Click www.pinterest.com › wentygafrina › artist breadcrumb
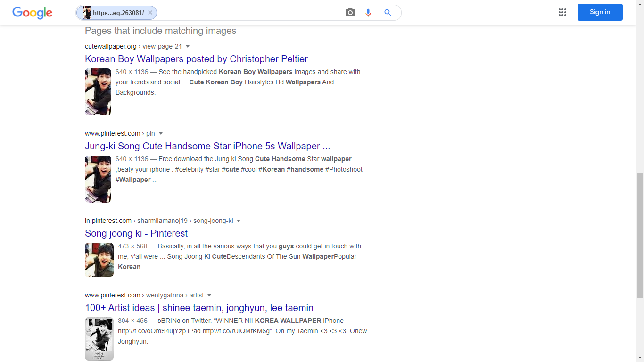The height and width of the screenshot is (362, 644). 144,295
